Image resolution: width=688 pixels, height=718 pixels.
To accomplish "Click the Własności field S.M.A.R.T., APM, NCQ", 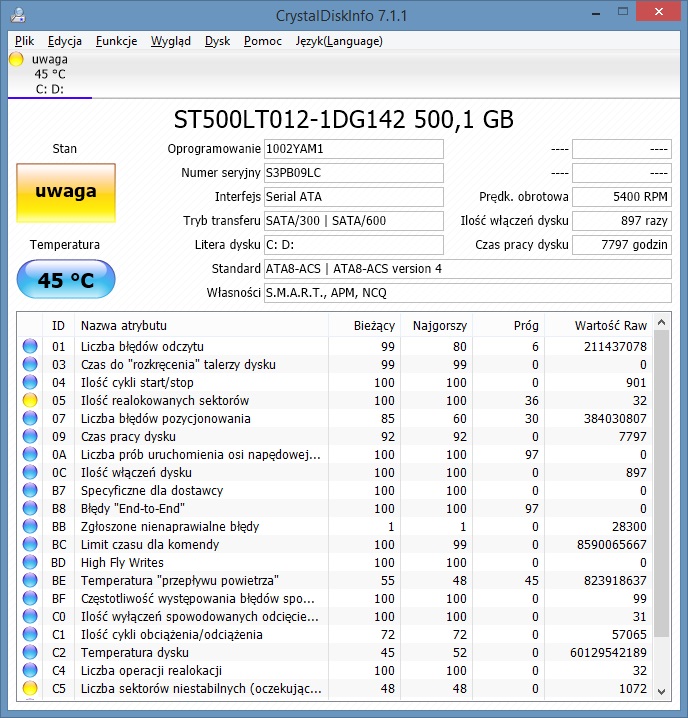I will coord(468,293).
